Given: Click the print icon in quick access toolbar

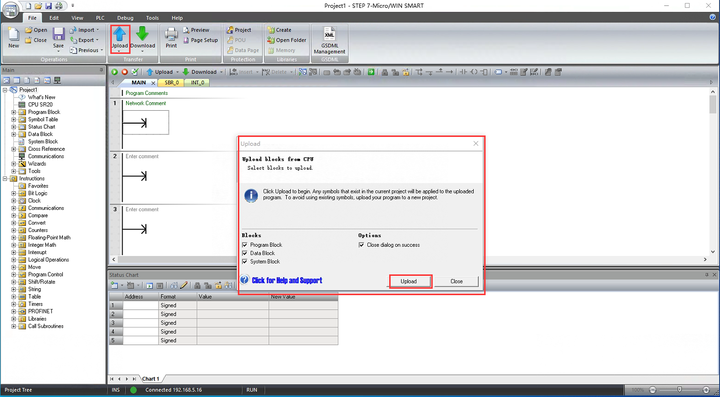Looking at the screenshot, I should [x=58, y=6].
